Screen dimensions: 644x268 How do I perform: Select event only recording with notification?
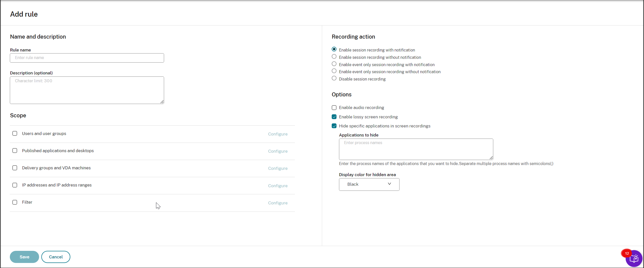tap(334, 64)
